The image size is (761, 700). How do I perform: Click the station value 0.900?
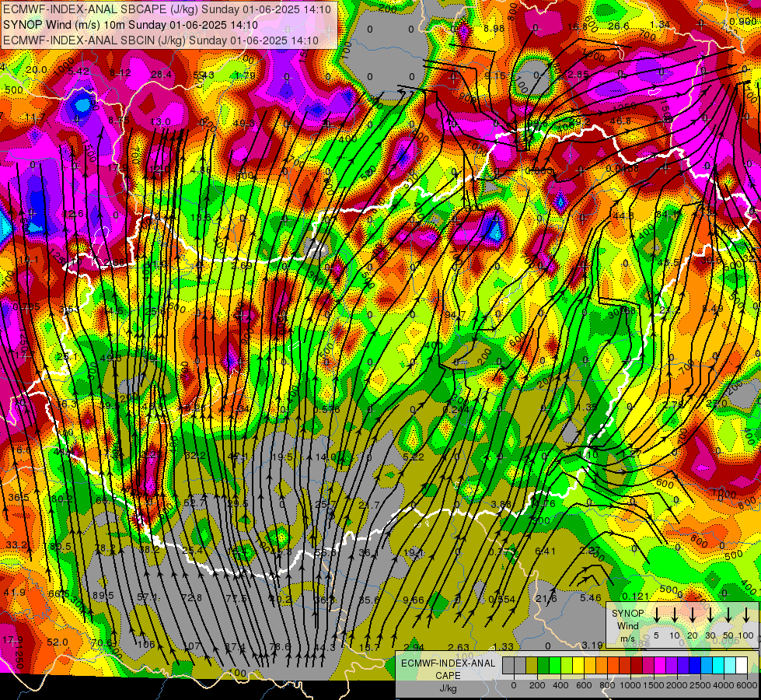pyautogui.click(x=742, y=22)
